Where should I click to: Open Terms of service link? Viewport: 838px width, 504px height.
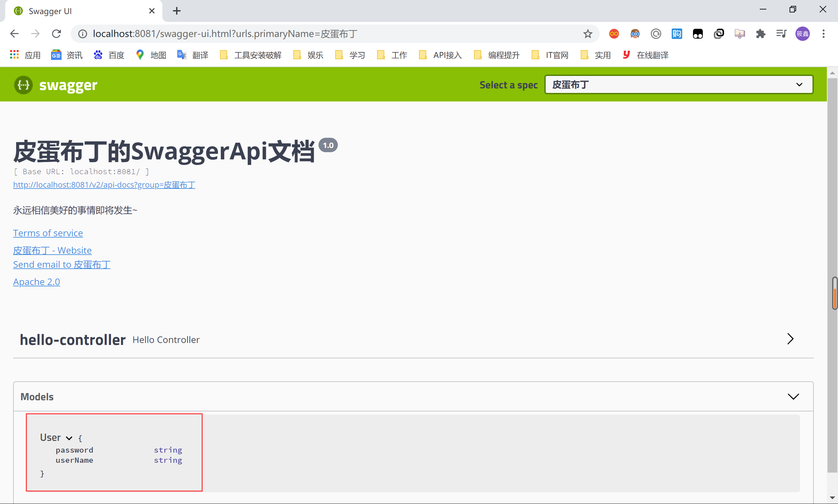(48, 232)
